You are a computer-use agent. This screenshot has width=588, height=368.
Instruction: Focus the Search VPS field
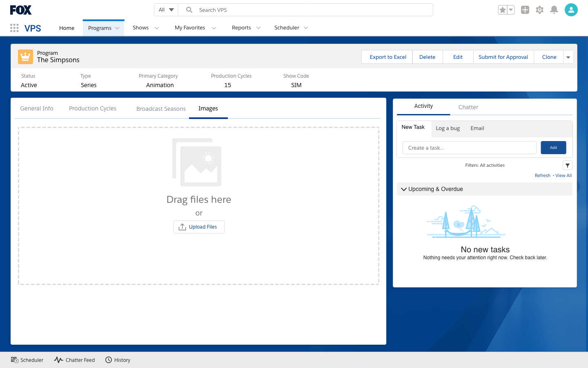tap(305, 10)
